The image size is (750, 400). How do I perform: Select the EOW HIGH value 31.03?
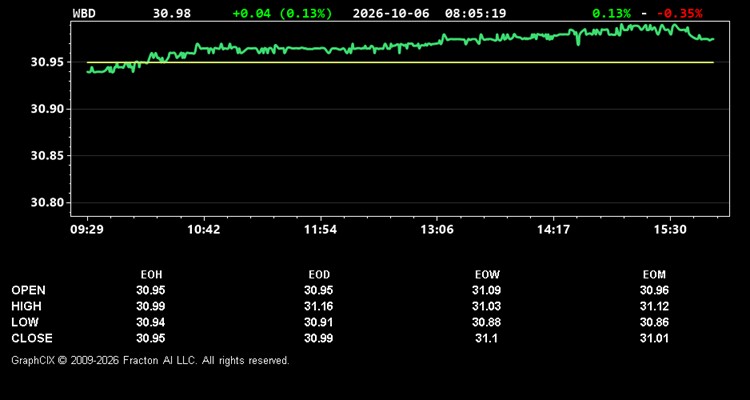coord(486,306)
